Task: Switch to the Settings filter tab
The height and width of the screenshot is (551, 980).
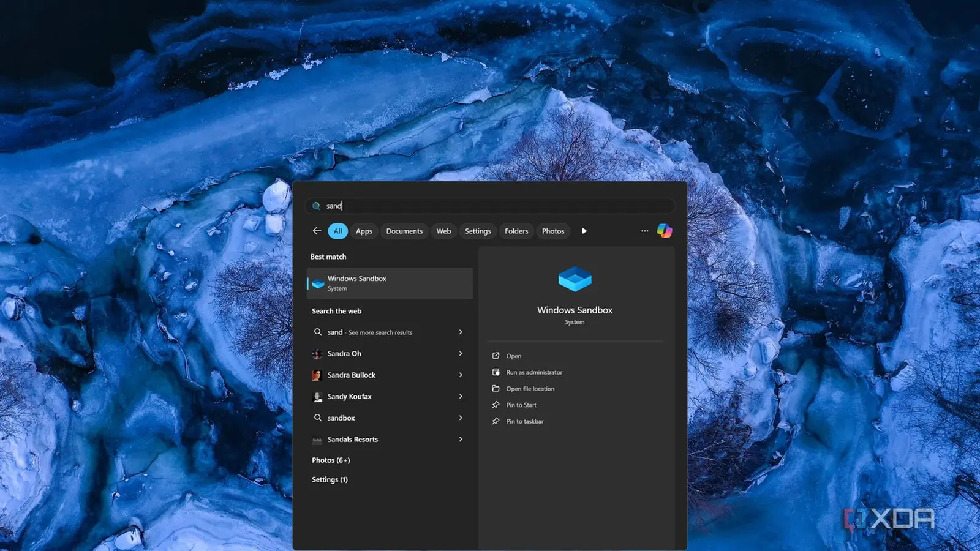Action: point(478,231)
